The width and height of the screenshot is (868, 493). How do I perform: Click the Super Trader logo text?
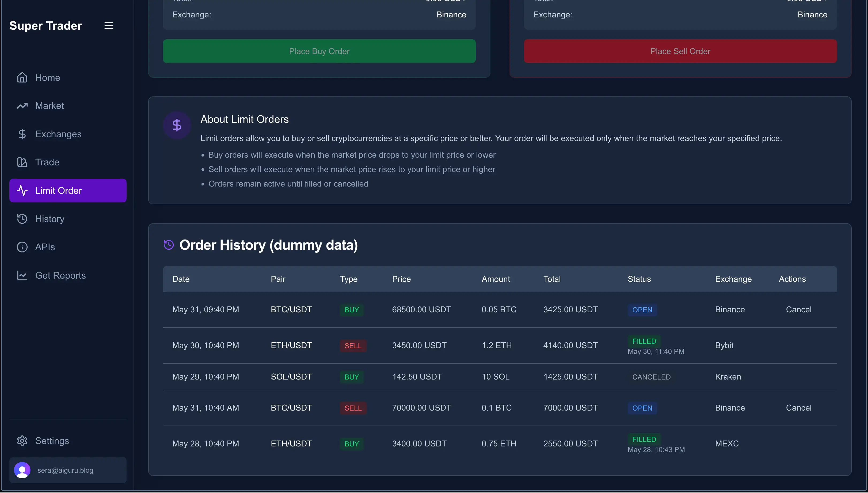point(45,25)
